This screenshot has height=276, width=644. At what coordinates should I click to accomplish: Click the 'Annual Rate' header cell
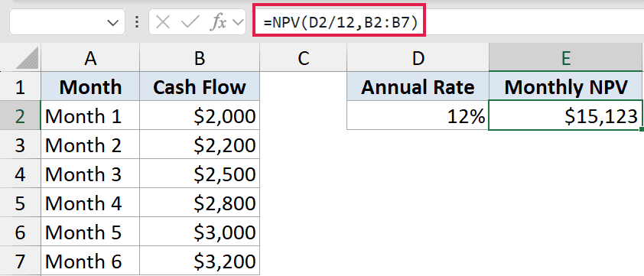coord(418,86)
